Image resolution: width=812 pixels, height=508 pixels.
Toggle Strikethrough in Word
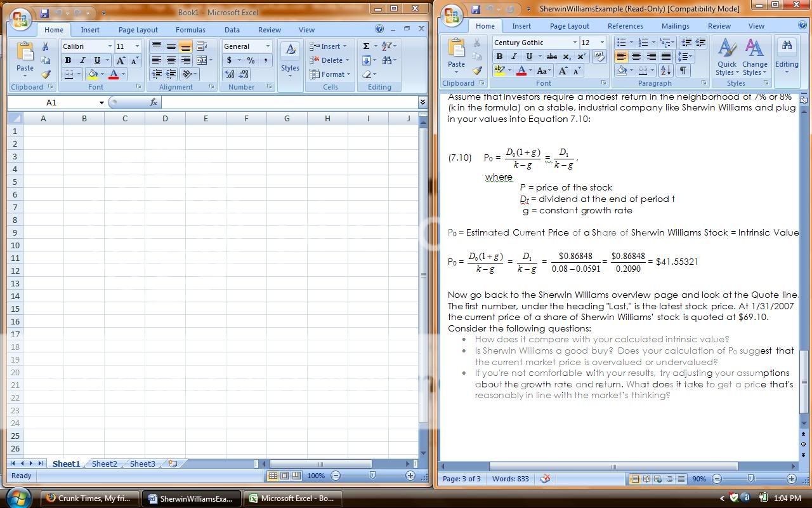(552, 57)
